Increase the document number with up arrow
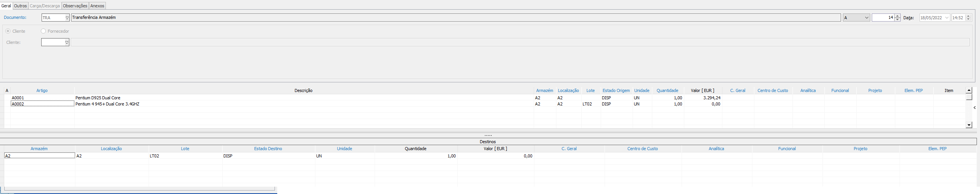This screenshot has width=980, height=194. pyautogui.click(x=898, y=16)
